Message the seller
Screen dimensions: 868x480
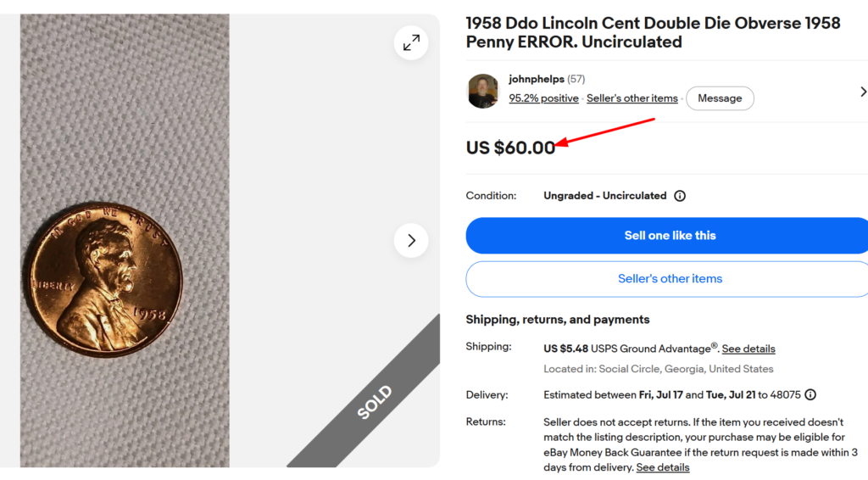tap(720, 98)
